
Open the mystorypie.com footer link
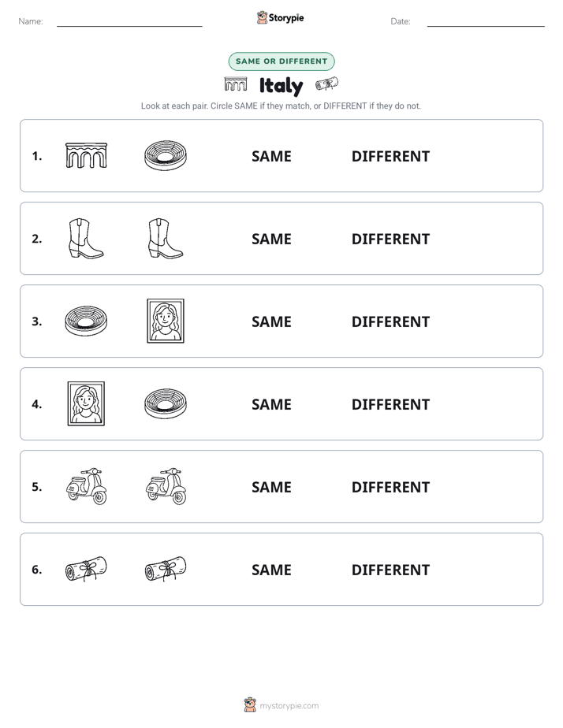[281, 705]
